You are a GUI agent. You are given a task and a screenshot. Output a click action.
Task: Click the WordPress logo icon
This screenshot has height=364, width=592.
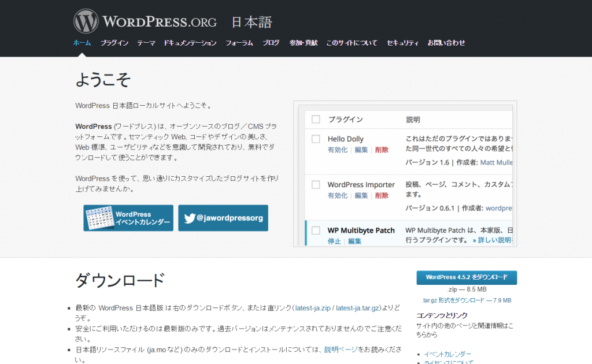tap(86, 21)
